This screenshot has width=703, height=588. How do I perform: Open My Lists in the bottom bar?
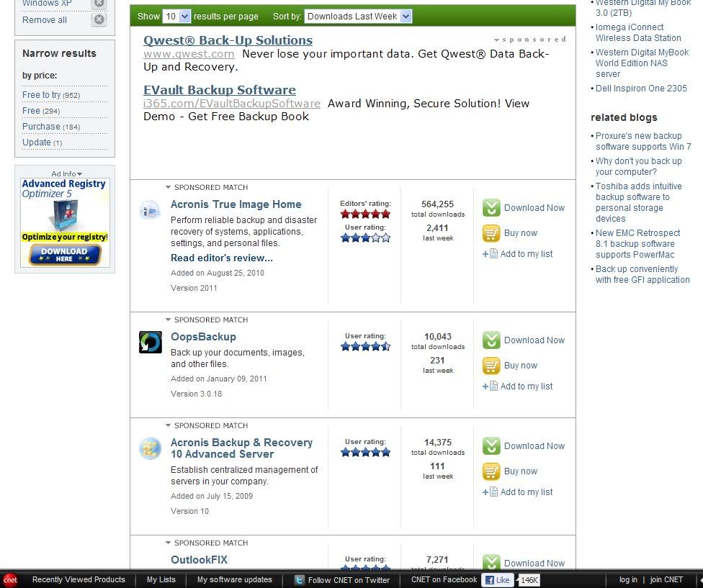[161, 579]
